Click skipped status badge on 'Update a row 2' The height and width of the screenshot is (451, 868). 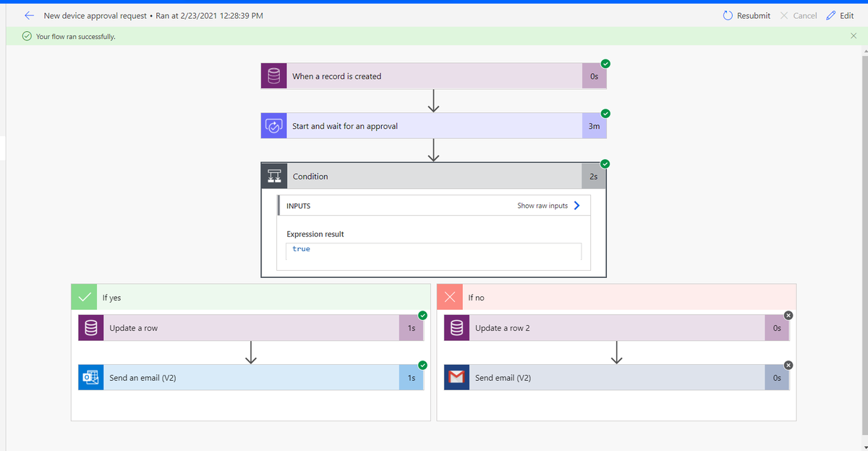point(789,315)
